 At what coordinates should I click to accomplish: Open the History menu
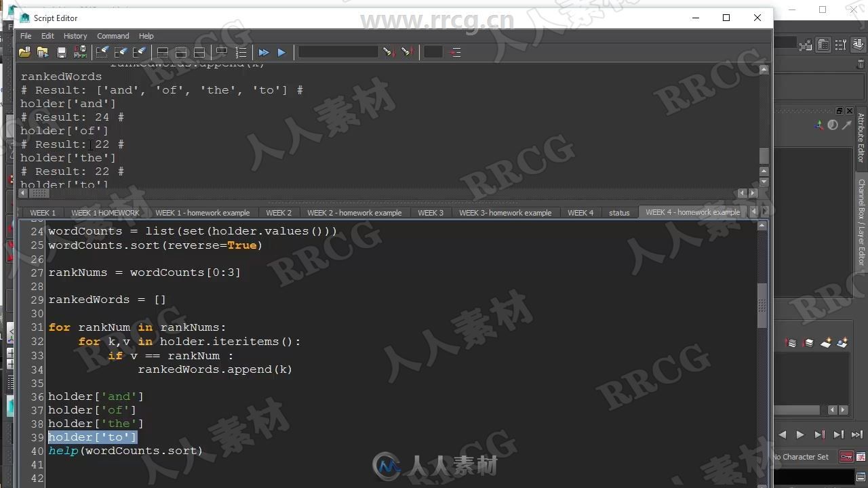pos(75,36)
